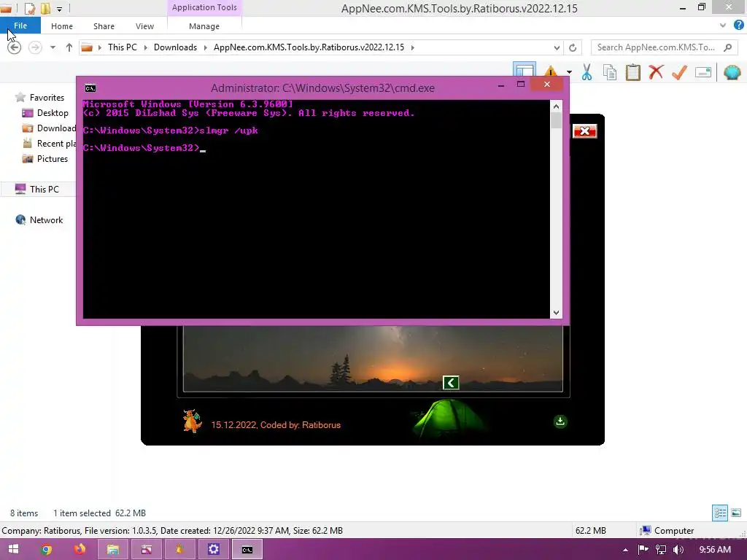
Task: Click the gear app taskbar button
Action: 214,550
